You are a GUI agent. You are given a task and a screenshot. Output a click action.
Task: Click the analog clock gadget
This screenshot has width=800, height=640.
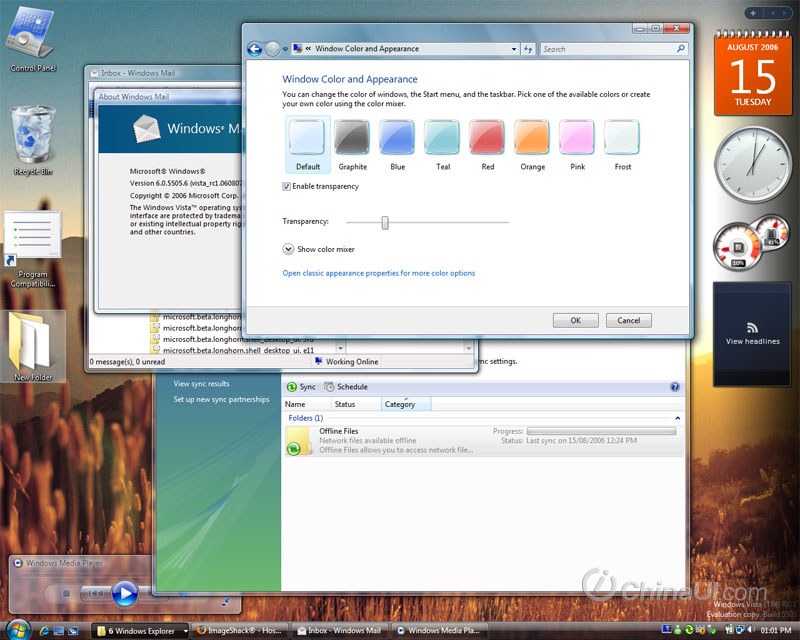(753, 164)
